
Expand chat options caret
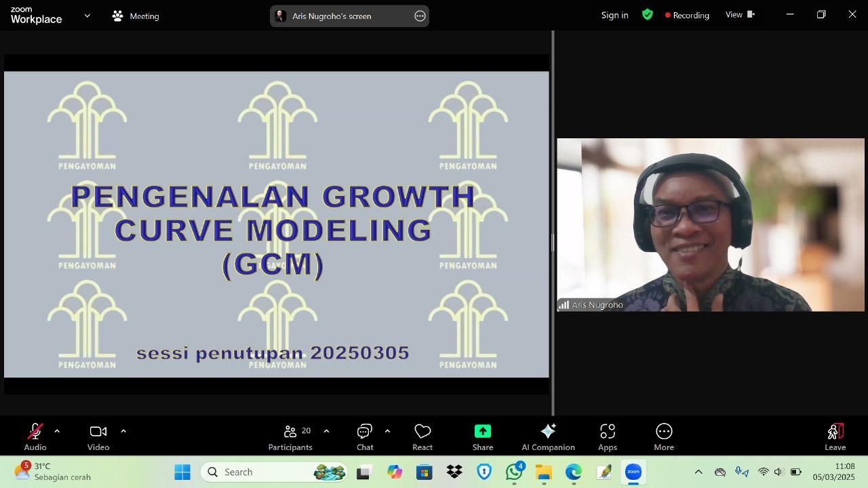(x=387, y=431)
